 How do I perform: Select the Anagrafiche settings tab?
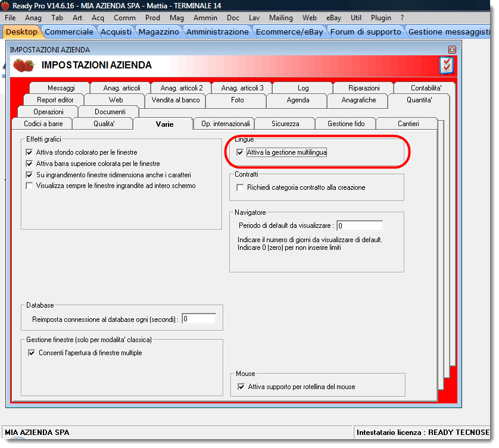click(x=358, y=100)
